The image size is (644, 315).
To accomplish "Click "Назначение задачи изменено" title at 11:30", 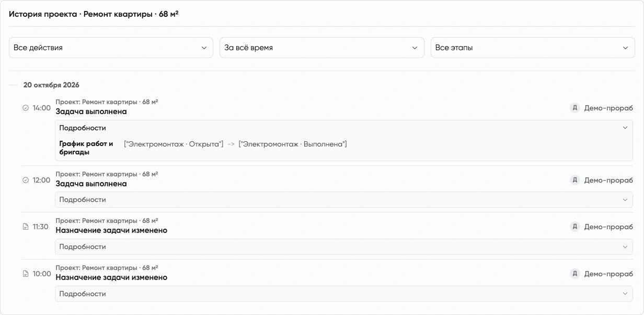I will pyautogui.click(x=111, y=230).
